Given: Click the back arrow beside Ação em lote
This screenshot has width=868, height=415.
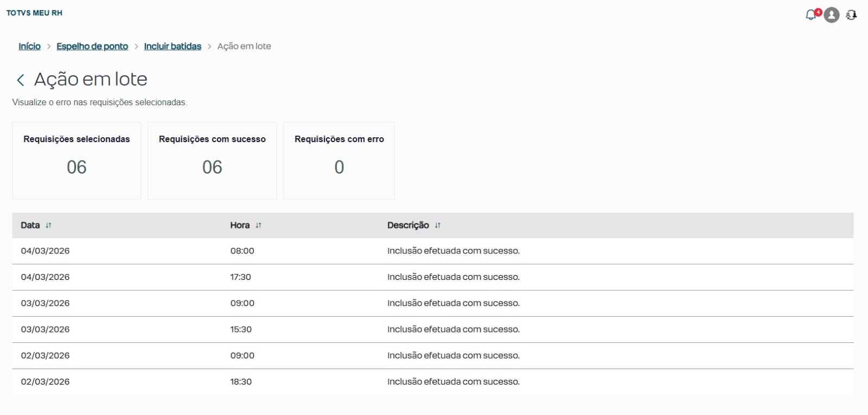Looking at the screenshot, I should [x=21, y=80].
